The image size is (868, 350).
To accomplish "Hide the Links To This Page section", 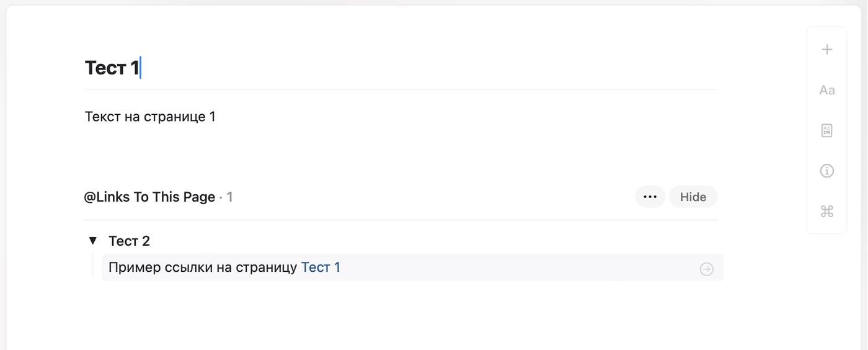I will pos(693,197).
